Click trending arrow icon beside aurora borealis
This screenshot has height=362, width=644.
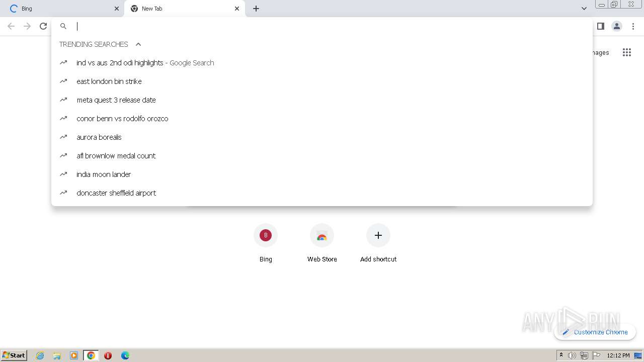[63, 137]
